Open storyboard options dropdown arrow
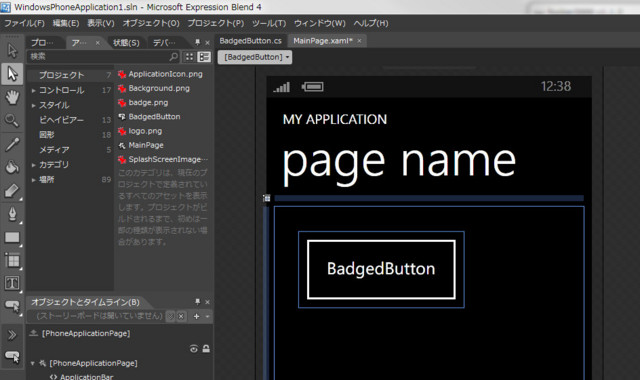640x380 pixels. 207,316
